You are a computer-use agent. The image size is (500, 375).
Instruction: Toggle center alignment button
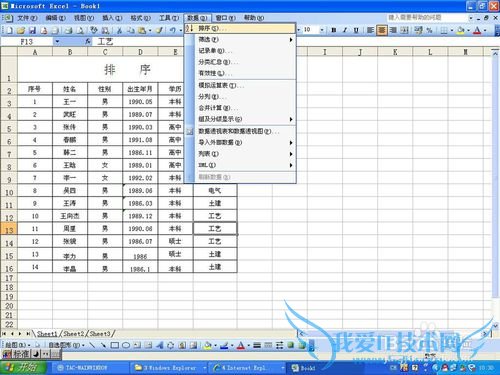tap(381, 30)
